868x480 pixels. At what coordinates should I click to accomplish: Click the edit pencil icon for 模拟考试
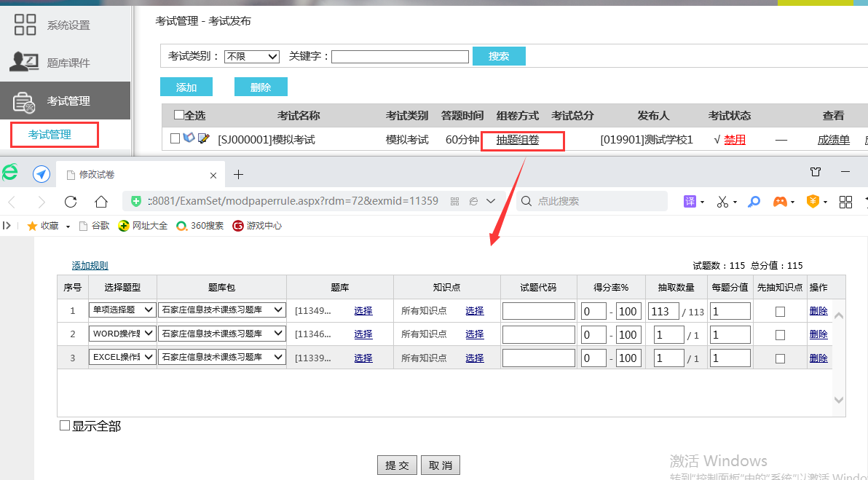pyautogui.click(x=203, y=138)
